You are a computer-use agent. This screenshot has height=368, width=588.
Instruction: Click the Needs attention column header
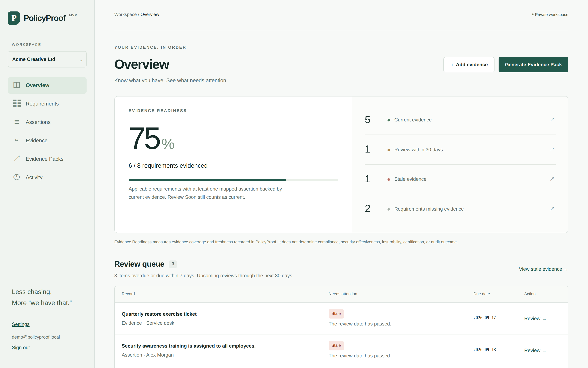click(x=343, y=294)
